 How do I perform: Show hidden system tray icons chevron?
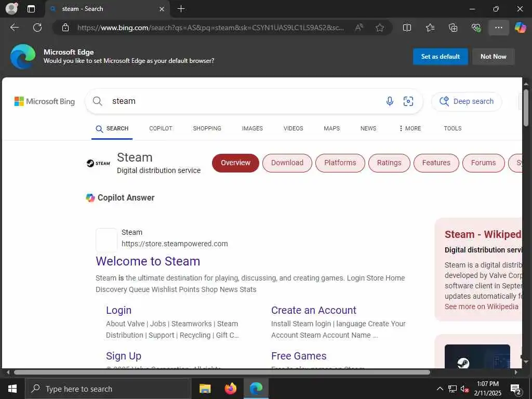coord(440,389)
